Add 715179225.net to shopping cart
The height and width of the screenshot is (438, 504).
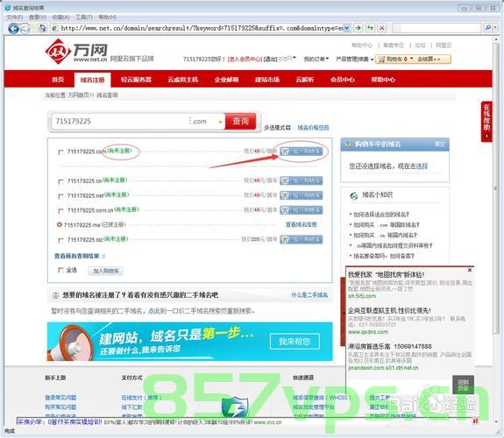[302, 195]
